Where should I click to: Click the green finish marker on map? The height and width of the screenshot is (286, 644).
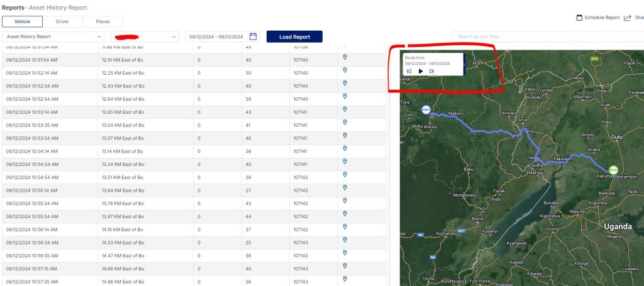click(x=613, y=170)
